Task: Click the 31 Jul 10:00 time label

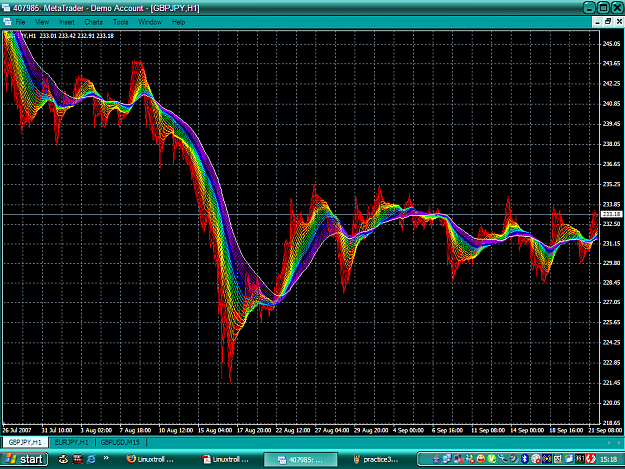Action: tap(57, 431)
